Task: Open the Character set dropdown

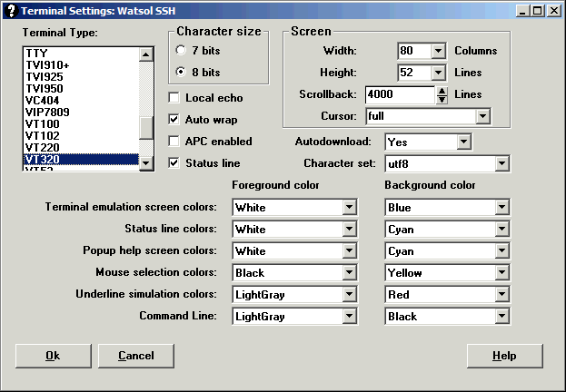Action: pos(501,164)
